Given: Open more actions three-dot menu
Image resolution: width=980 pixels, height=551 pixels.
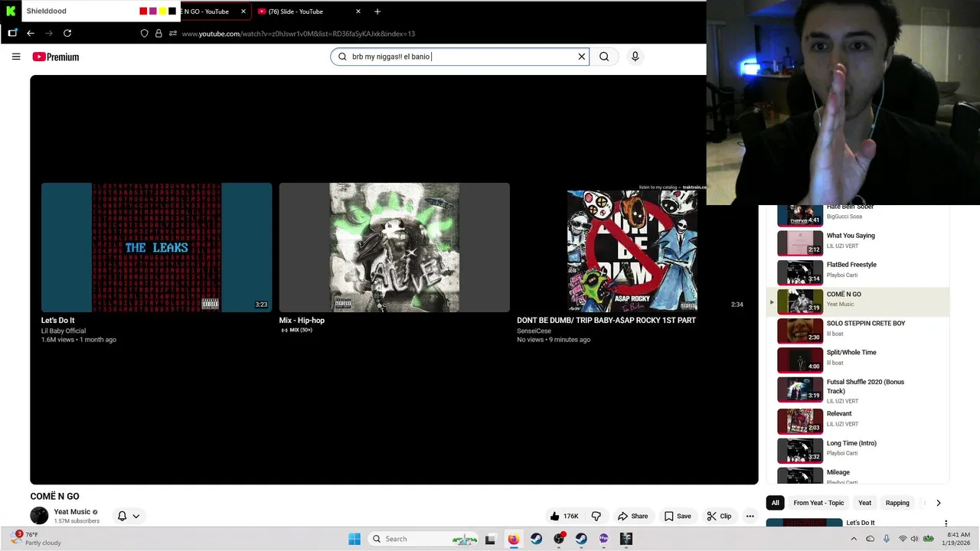Looking at the screenshot, I should pos(750,516).
